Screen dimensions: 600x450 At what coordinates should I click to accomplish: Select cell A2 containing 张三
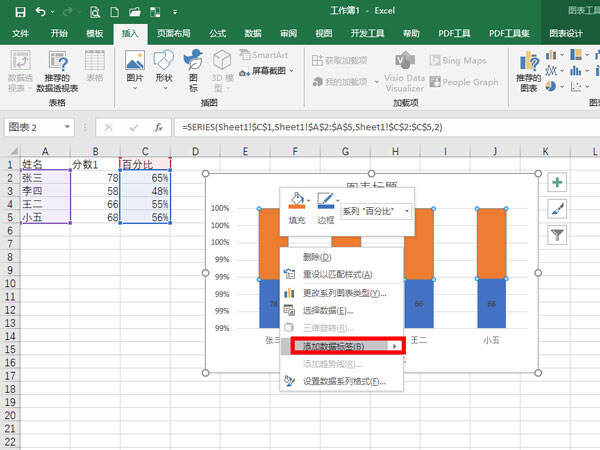[x=45, y=178]
